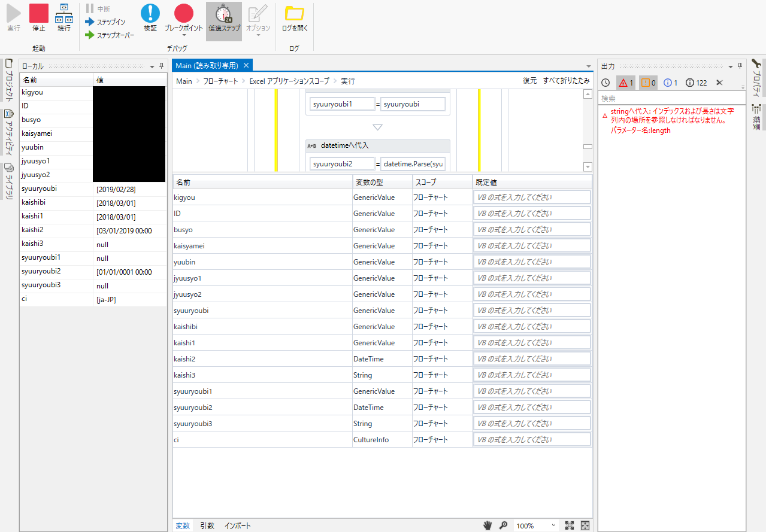The width and height of the screenshot is (766, 532).
Task: Switch to the 引数 arguments tab
Action: [x=207, y=525]
